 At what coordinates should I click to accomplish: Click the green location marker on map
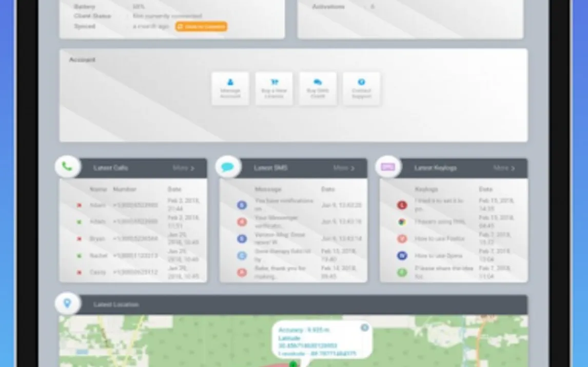point(293,363)
